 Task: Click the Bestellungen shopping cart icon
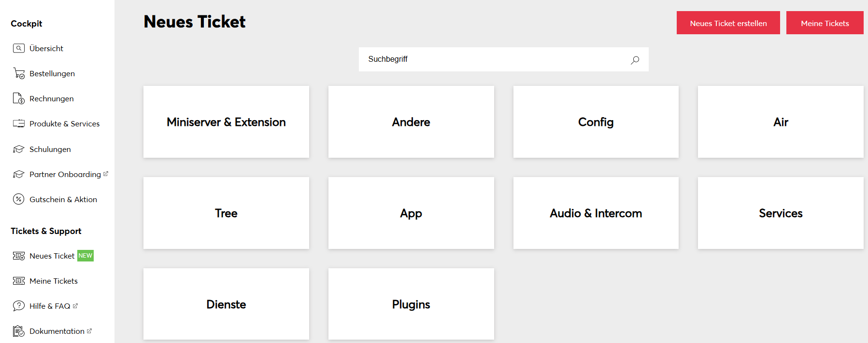point(19,73)
